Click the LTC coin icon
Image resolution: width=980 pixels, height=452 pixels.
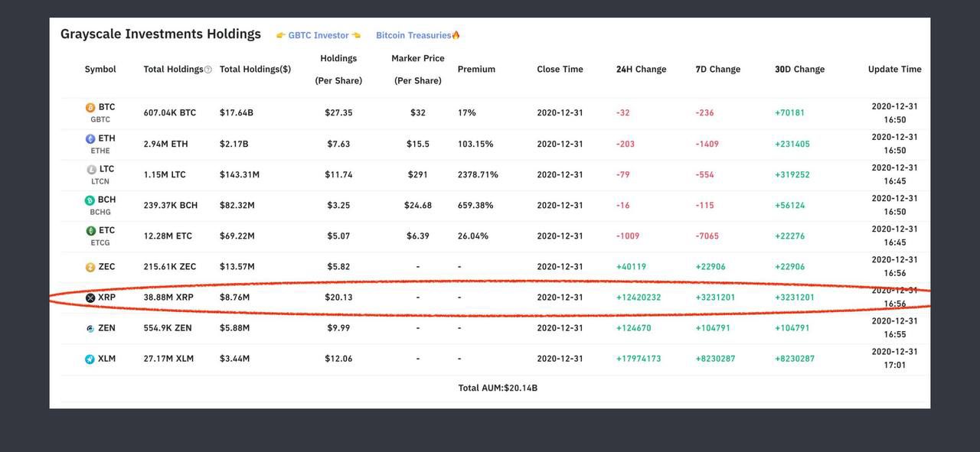(92, 170)
